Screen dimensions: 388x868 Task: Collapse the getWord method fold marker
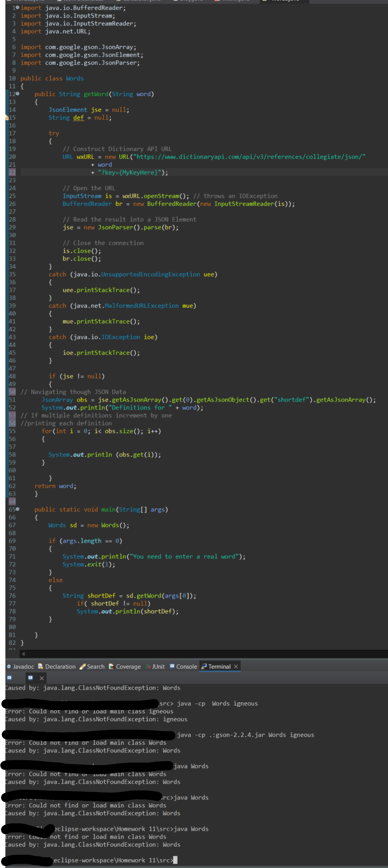tap(18, 94)
